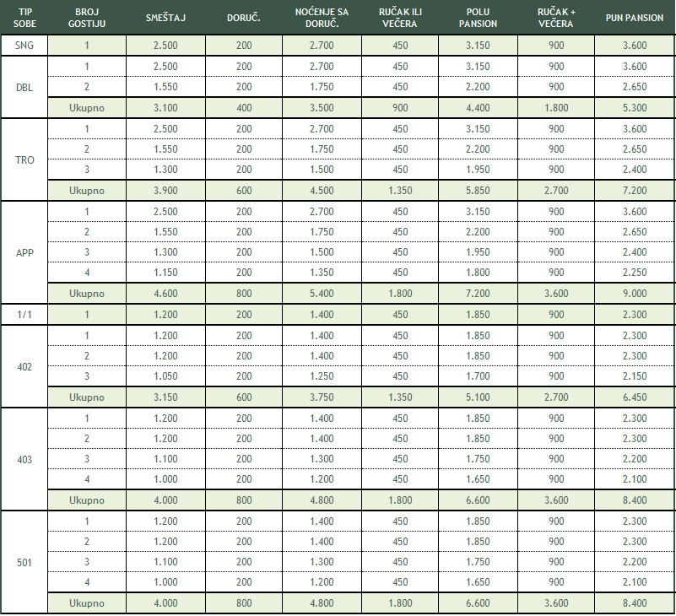Click 3.900 SMEŠTAJ total for TRO

point(165,191)
